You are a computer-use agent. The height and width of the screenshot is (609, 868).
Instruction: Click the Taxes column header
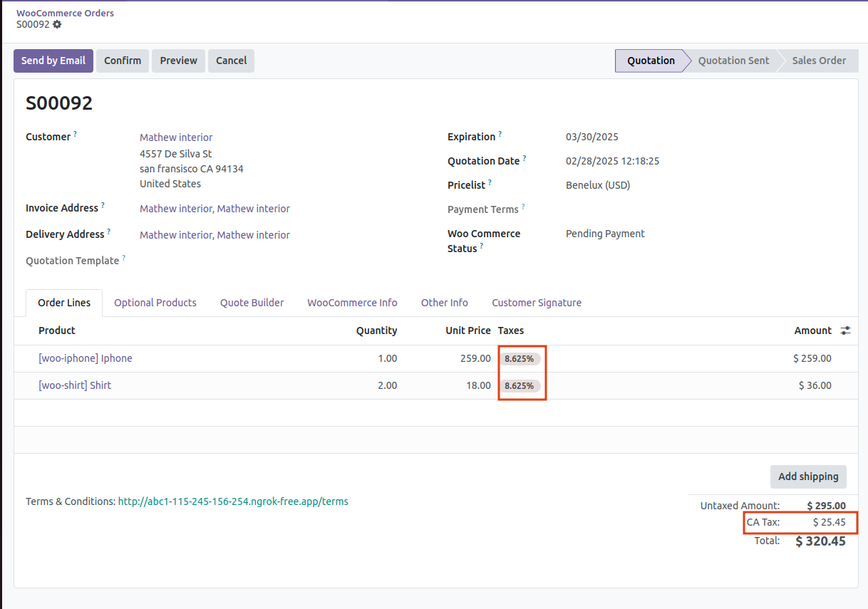point(511,330)
